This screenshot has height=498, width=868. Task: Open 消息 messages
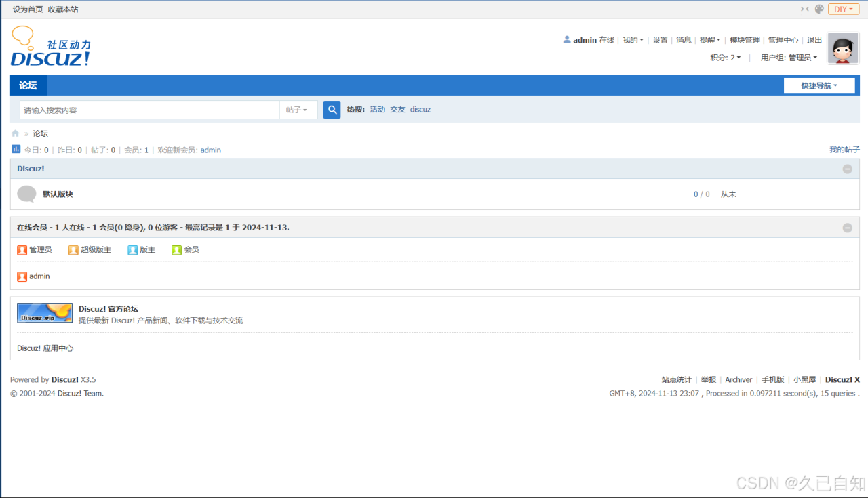[x=684, y=40]
